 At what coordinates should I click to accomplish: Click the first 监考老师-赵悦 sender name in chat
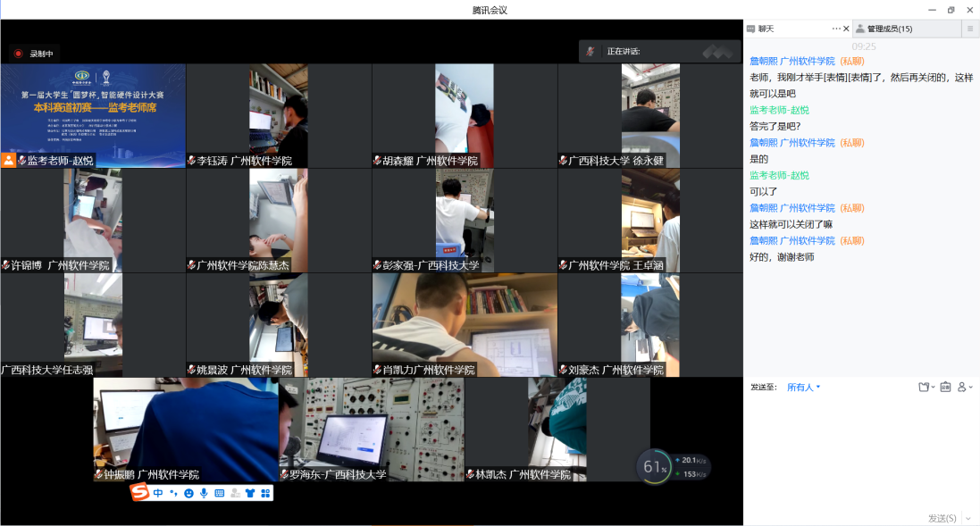(x=779, y=110)
